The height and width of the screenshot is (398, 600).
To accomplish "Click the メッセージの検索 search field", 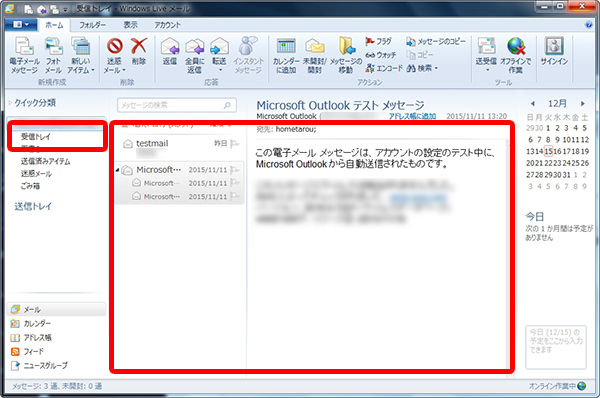I will 177,105.
